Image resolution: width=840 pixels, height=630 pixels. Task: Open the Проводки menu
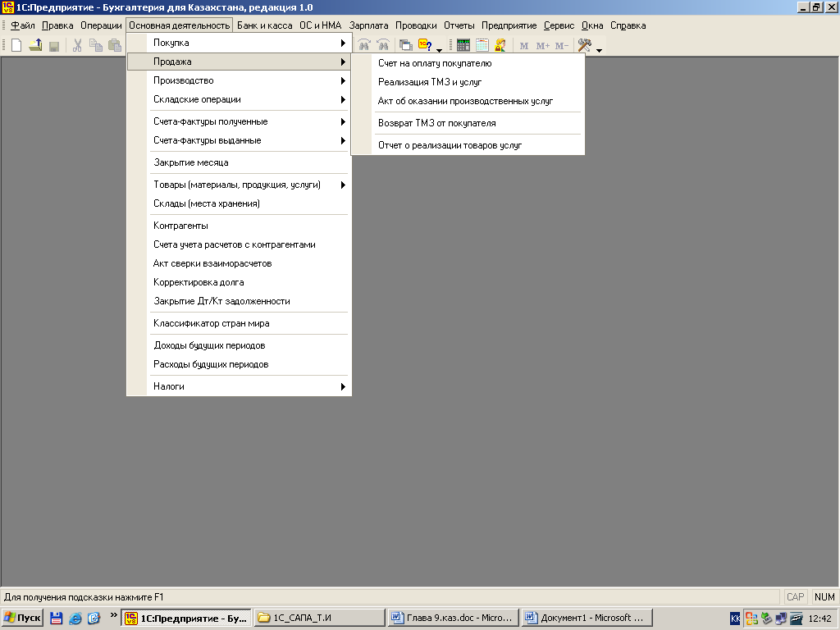[416, 25]
